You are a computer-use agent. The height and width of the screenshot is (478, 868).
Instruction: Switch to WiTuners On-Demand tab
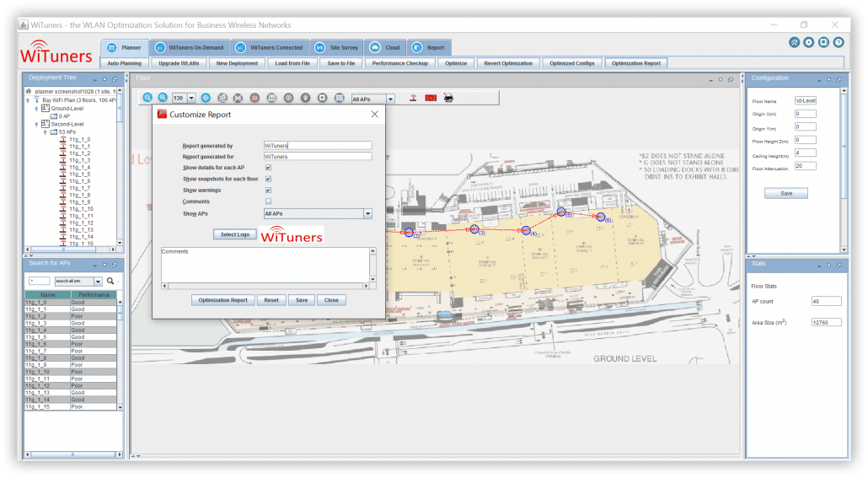coord(190,48)
